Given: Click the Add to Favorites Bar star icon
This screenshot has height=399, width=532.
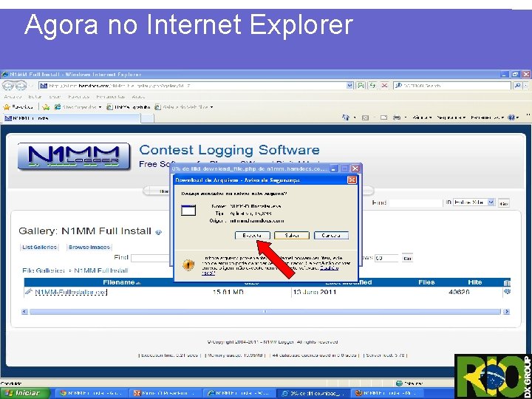Looking at the screenshot, I should [x=46, y=107].
